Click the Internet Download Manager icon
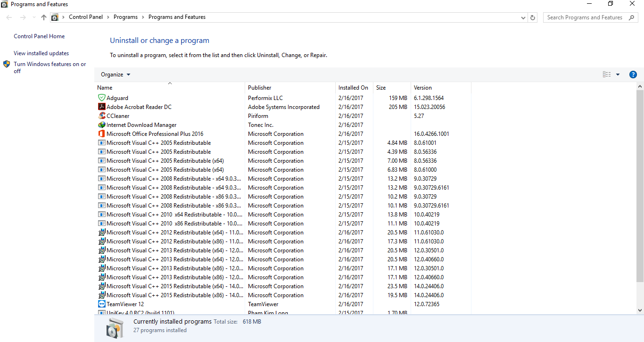This screenshot has width=644, height=342. pos(101,125)
